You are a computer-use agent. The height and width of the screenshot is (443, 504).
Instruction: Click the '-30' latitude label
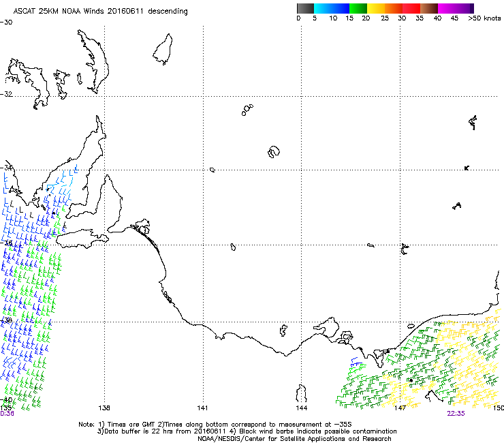click(6, 22)
